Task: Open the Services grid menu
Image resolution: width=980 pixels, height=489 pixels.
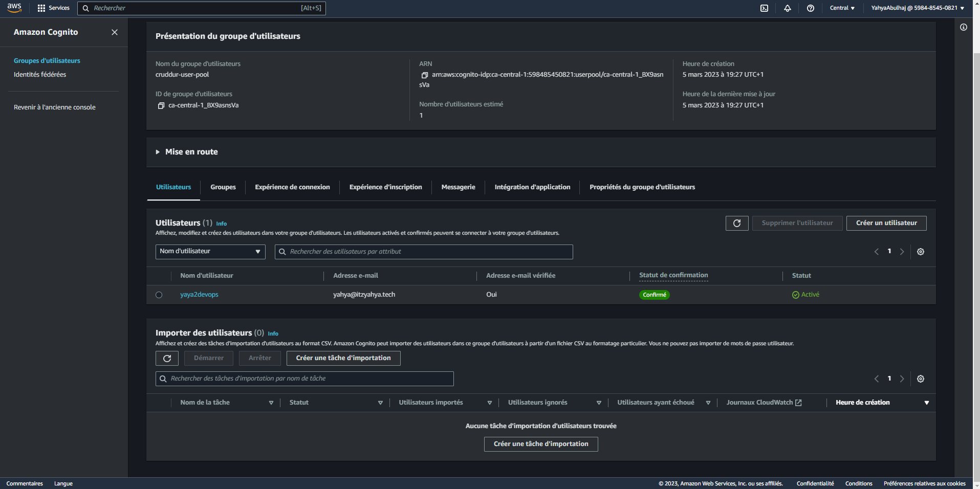Action: tap(53, 8)
